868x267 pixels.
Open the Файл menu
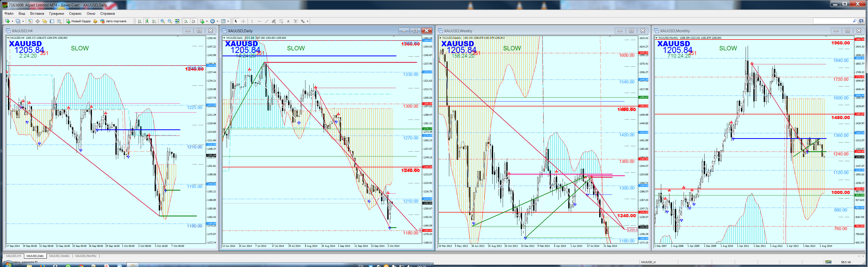[9, 13]
